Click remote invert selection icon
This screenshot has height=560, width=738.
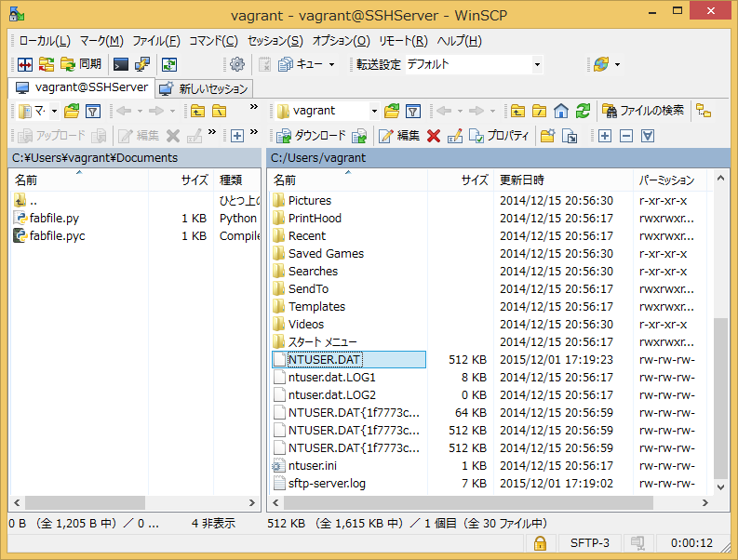(648, 136)
